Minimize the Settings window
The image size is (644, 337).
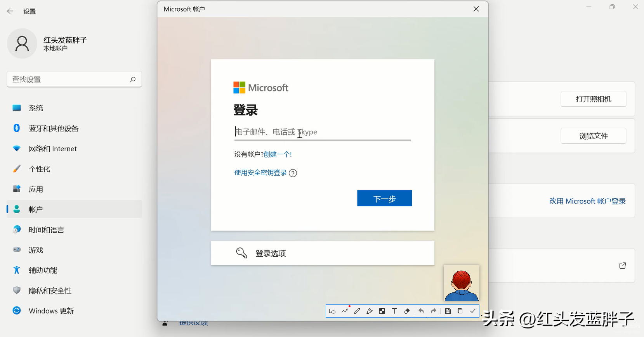pos(589,7)
